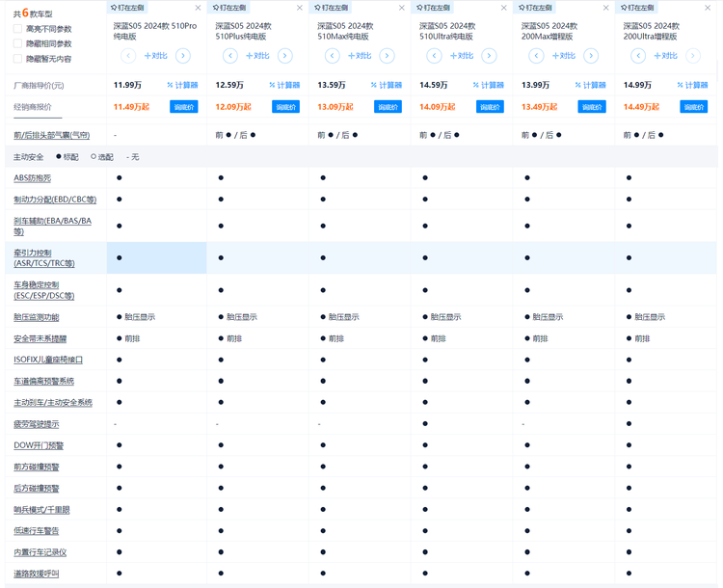Close the 510Plus纯电版 column
The height and width of the screenshot is (588, 723).
[x=300, y=8]
